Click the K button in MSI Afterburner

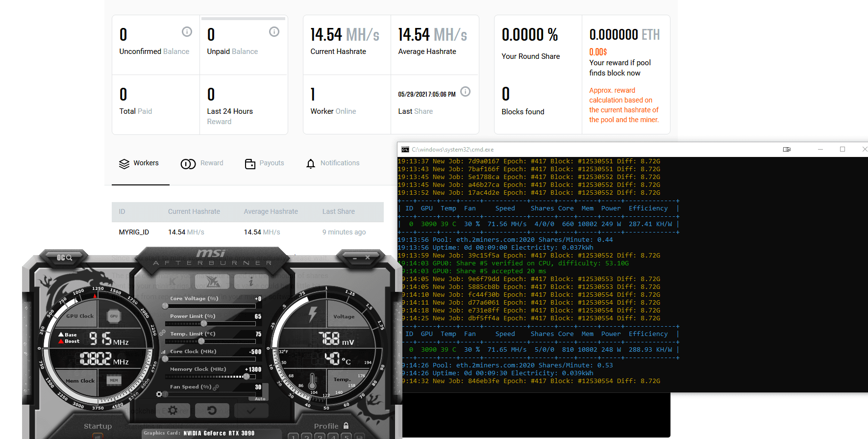[174, 281]
